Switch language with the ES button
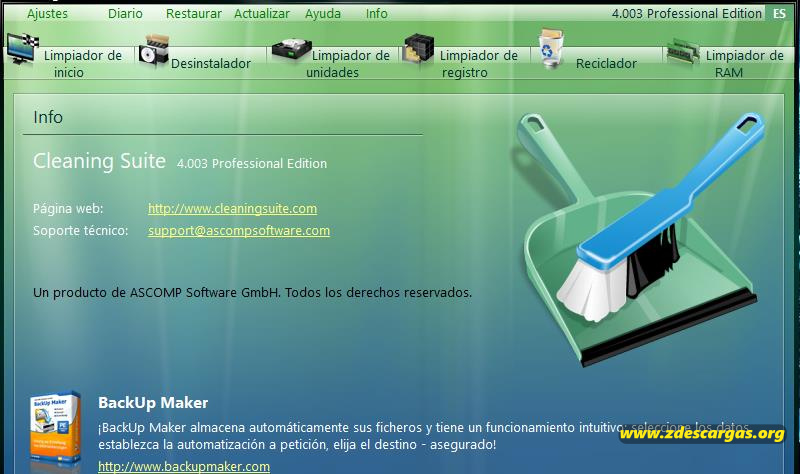Image resolution: width=800 pixels, height=474 pixels. point(779,14)
